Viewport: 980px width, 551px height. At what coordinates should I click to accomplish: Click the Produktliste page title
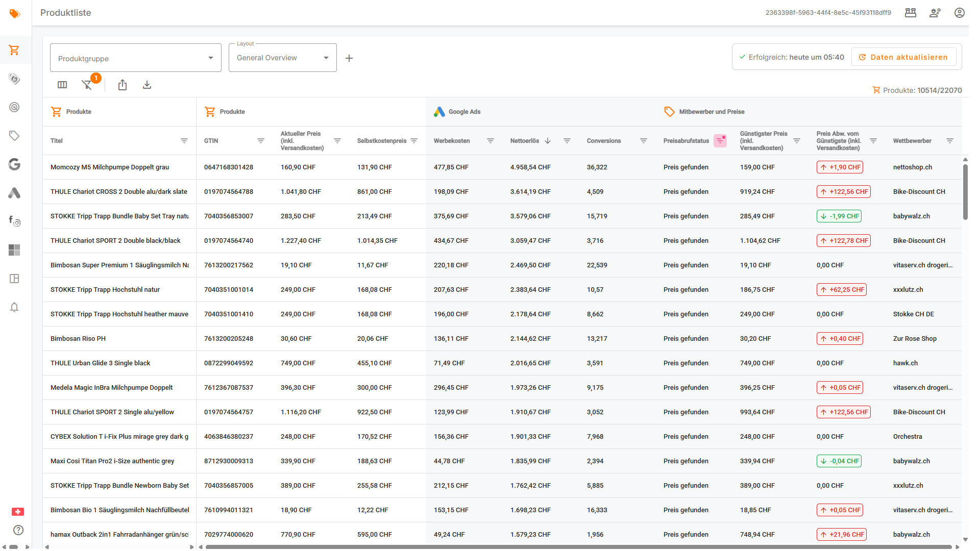(66, 13)
